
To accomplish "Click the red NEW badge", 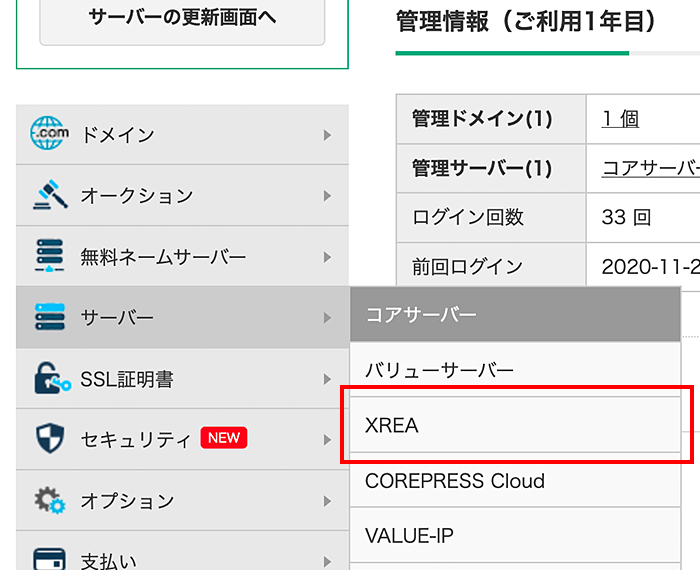I will (223, 438).
